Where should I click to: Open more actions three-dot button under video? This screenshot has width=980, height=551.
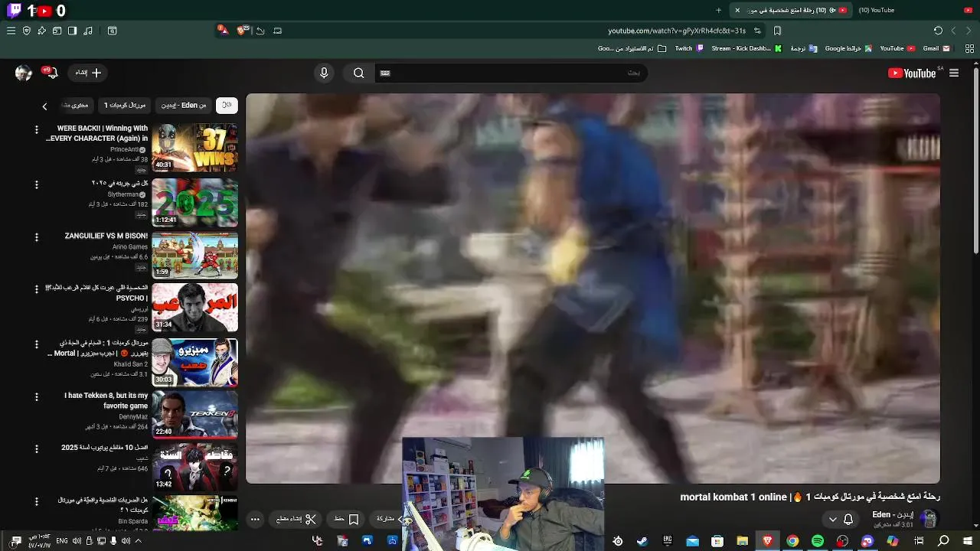(256, 519)
